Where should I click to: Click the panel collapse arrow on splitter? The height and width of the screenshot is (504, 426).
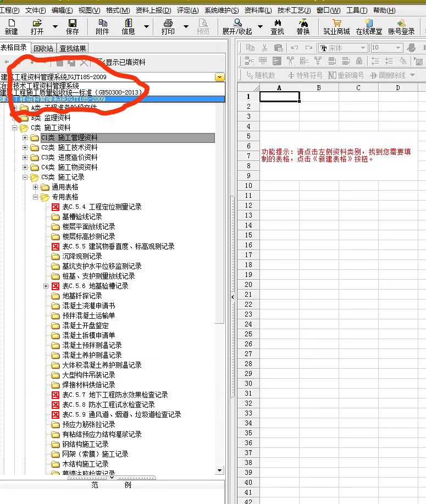click(233, 297)
